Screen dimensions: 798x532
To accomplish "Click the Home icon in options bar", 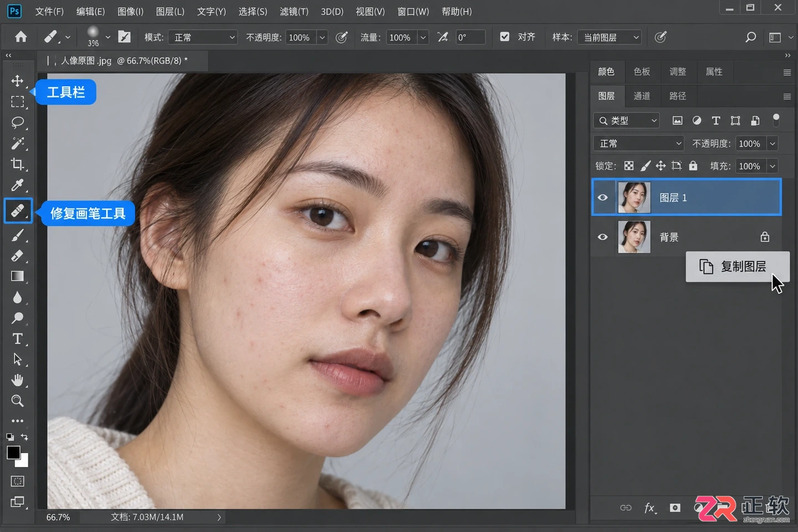I will [21, 37].
